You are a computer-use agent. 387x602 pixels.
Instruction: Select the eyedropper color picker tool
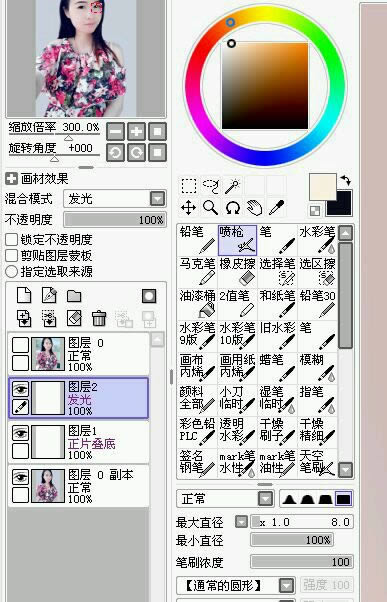pos(276,208)
